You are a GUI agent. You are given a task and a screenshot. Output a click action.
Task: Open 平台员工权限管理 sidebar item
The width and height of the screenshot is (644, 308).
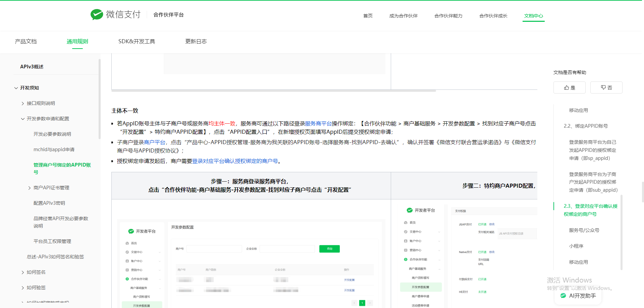pos(52,241)
